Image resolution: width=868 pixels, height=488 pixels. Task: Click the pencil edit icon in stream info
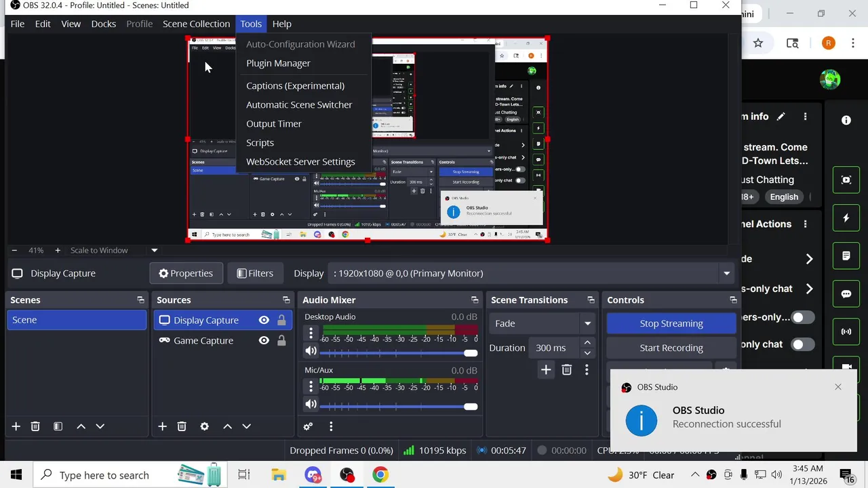[781, 117]
